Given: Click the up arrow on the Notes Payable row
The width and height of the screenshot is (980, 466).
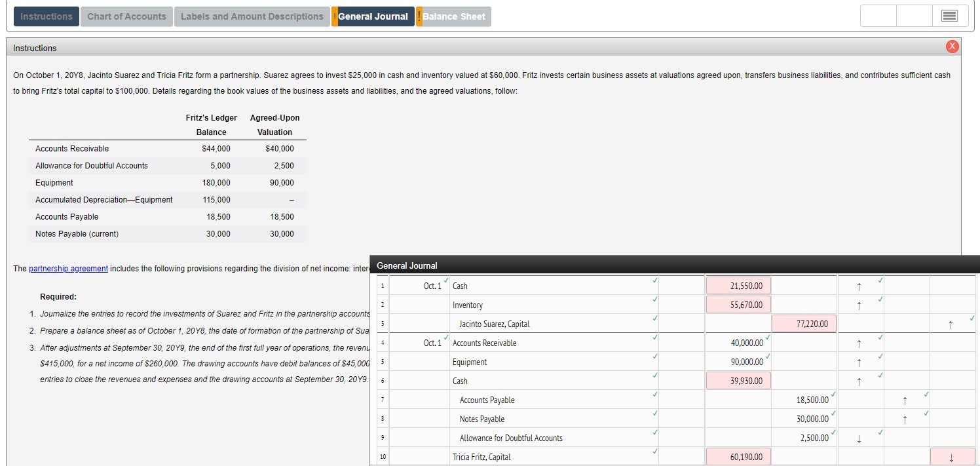Looking at the screenshot, I should pyautogui.click(x=906, y=419).
